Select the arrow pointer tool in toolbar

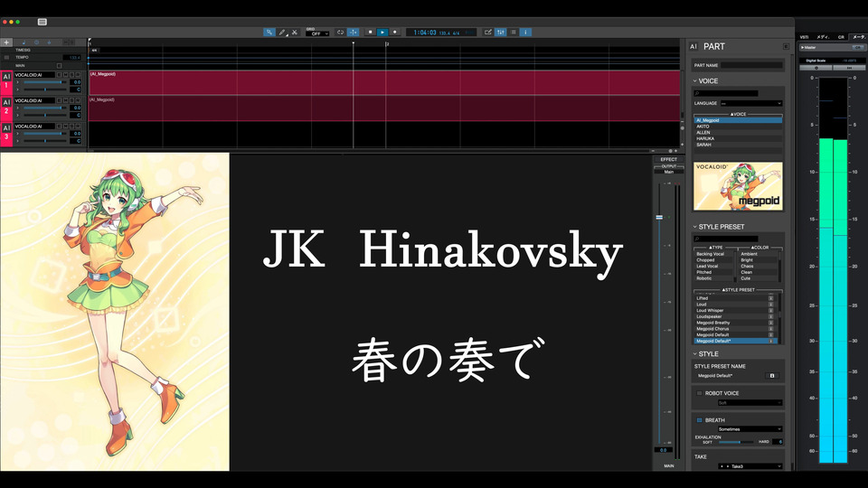click(x=269, y=33)
